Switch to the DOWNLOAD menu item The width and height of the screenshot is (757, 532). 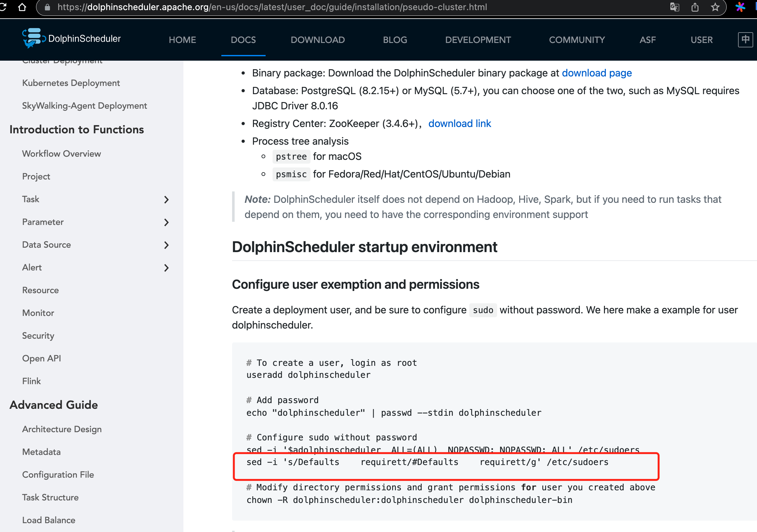[317, 39]
